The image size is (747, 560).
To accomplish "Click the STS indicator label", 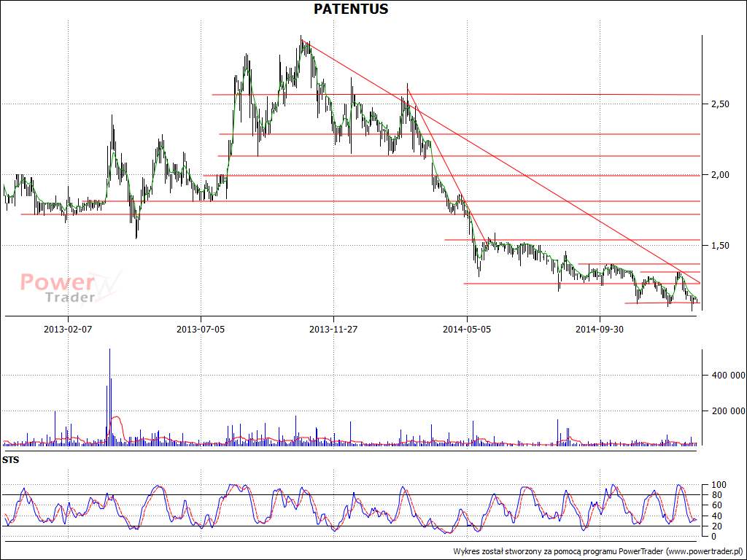I will coord(10,461).
